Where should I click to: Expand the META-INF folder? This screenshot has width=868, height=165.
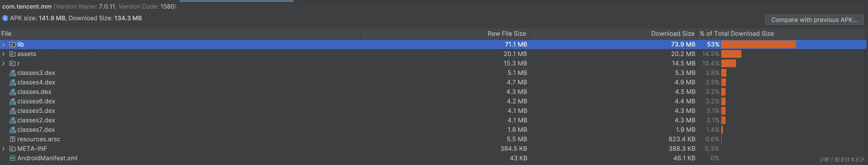(x=3, y=149)
